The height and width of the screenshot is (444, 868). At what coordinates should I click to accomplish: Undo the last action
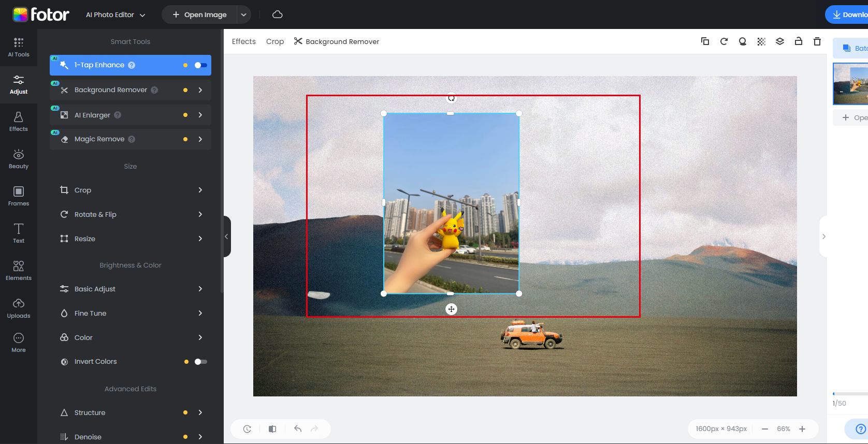[x=298, y=428]
